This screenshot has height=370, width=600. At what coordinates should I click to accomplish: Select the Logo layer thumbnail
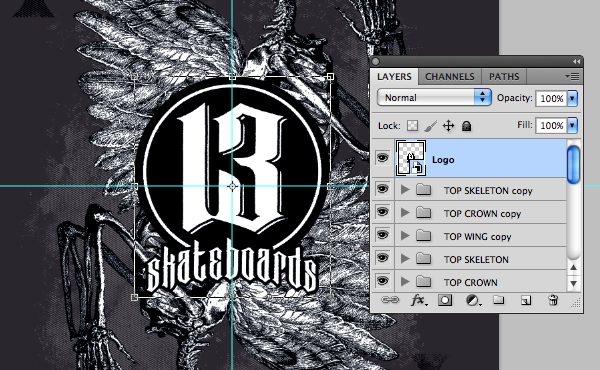click(x=411, y=158)
